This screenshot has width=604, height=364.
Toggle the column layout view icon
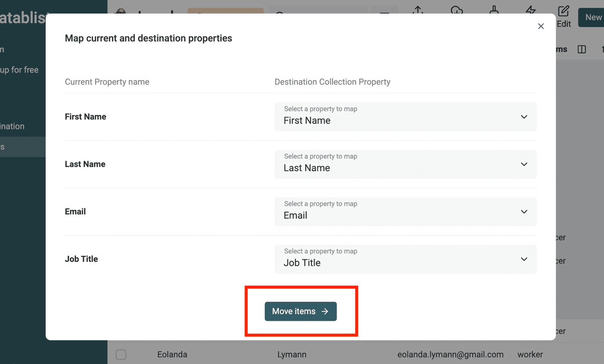pos(582,49)
